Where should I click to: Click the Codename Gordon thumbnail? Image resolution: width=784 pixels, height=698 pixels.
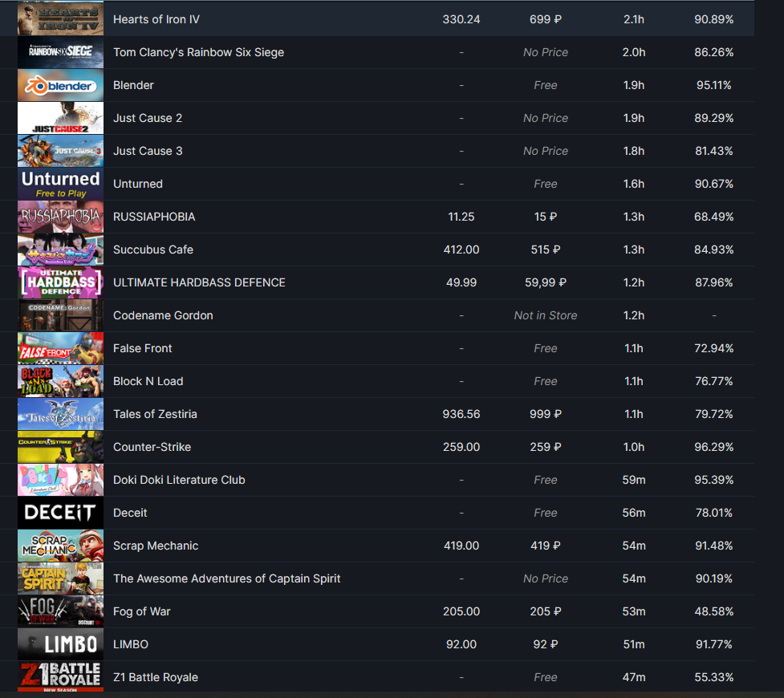(x=60, y=315)
